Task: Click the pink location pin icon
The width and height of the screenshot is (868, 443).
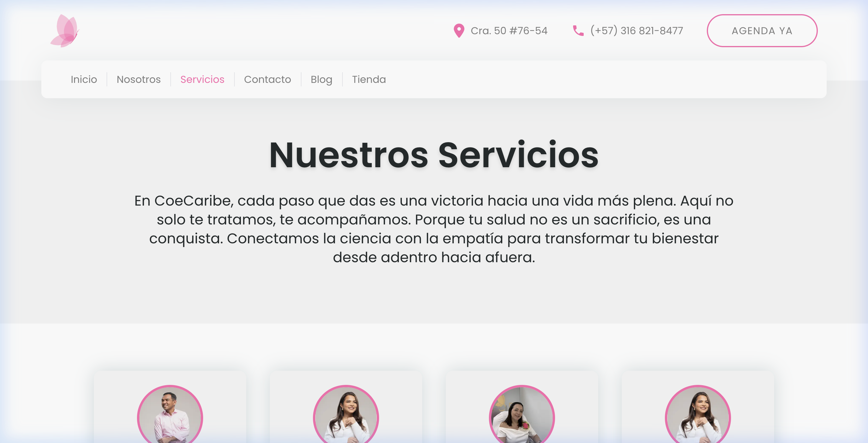Action: [x=459, y=31]
